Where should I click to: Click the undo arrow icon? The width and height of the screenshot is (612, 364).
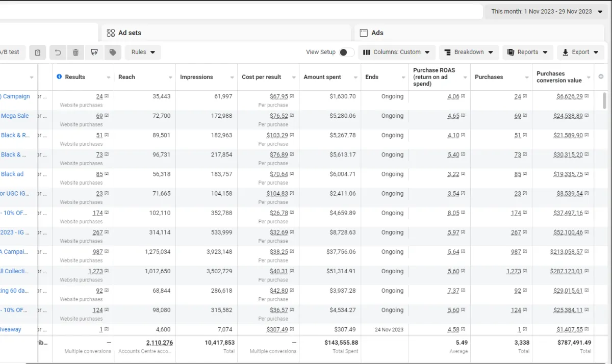pyautogui.click(x=58, y=52)
